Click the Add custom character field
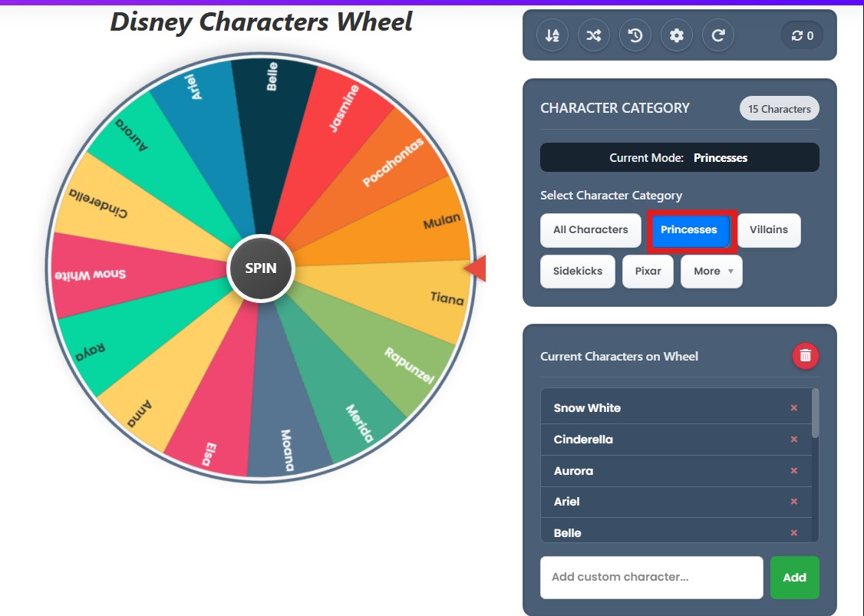The width and height of the screenshot is (864, 616). (651, 578)
